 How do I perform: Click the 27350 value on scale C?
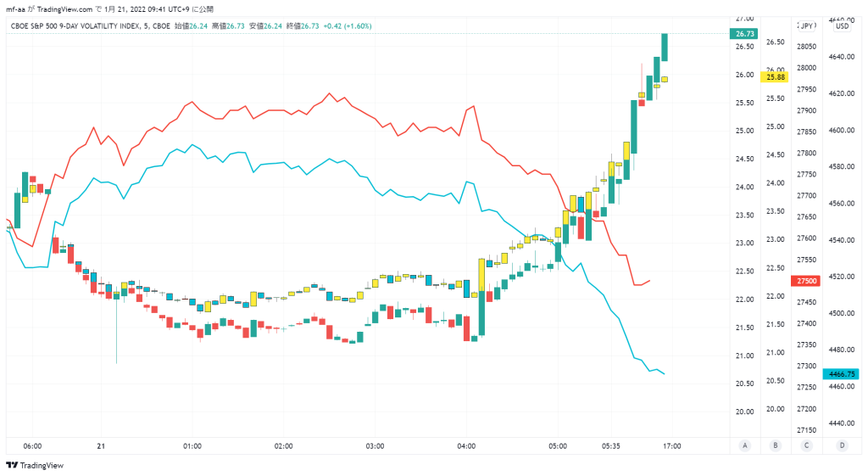coord(807,344)
